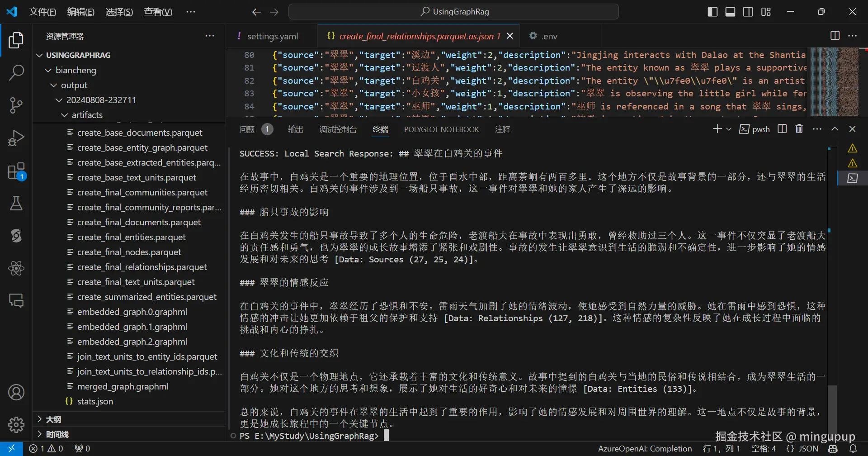The image size is (868, 456).
Task: Switch to the POLYGLOT NOTEBOOK panel tab
Action: coord(442,129)
